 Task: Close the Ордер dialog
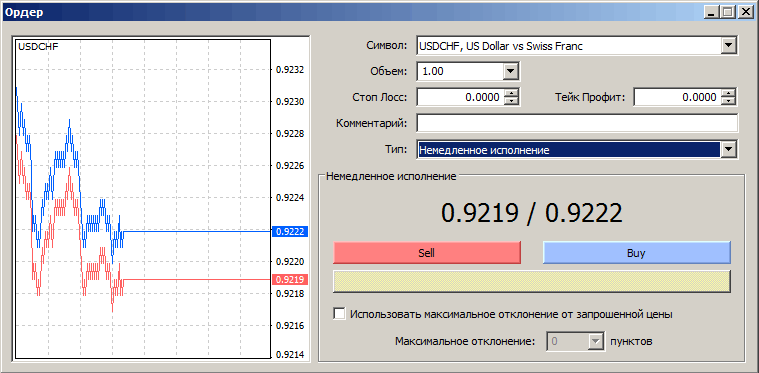click(x=744, y=12)
